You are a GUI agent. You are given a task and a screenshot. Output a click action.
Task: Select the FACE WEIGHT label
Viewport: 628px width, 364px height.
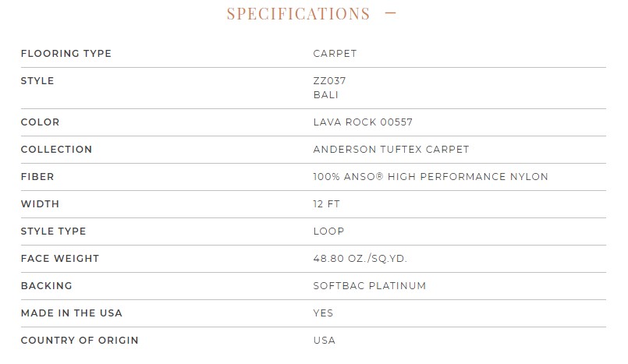click(x=60, y=259)
